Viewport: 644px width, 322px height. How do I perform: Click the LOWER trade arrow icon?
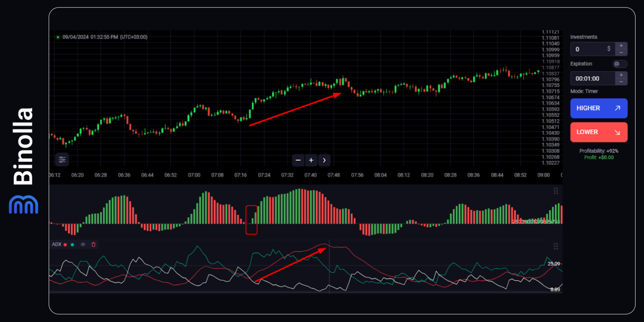click(617, 132)
